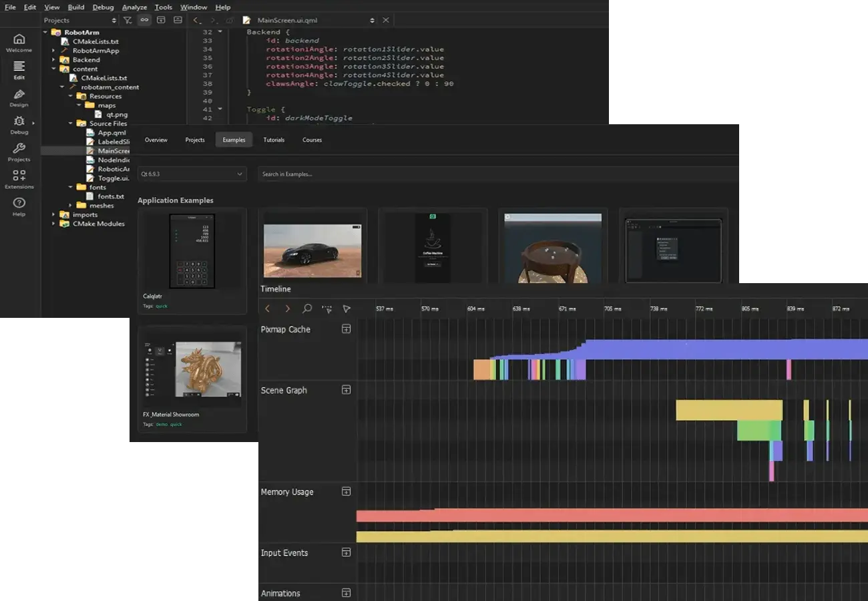Image resolution: width=868 pixels, height=601 pixels.
Task: Toggle synchronize with editor link button
Action: [144, 21]
